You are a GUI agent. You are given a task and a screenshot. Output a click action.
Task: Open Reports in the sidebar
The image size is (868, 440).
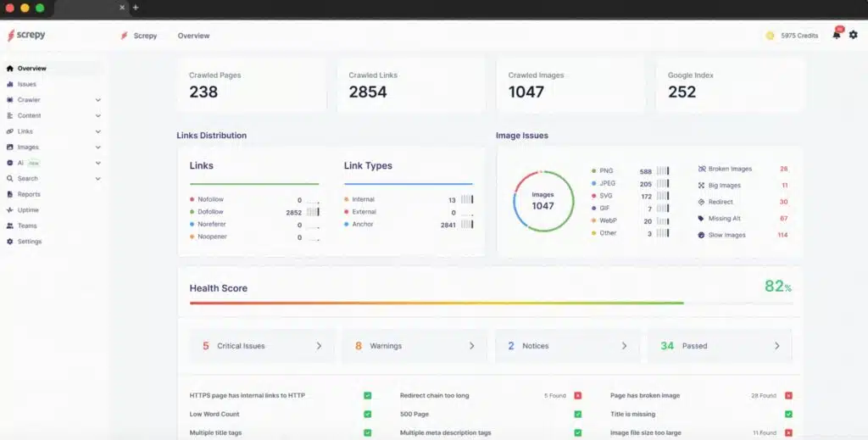point(29,194)
